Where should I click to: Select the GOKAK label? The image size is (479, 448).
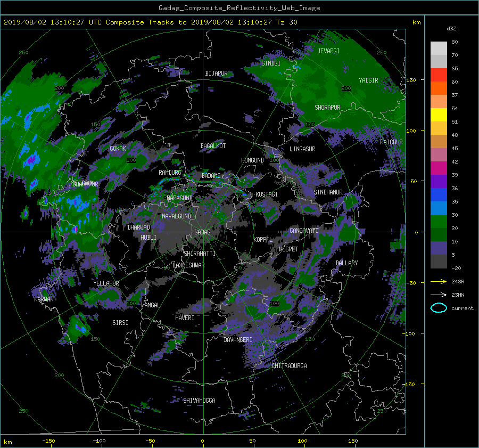118,149
